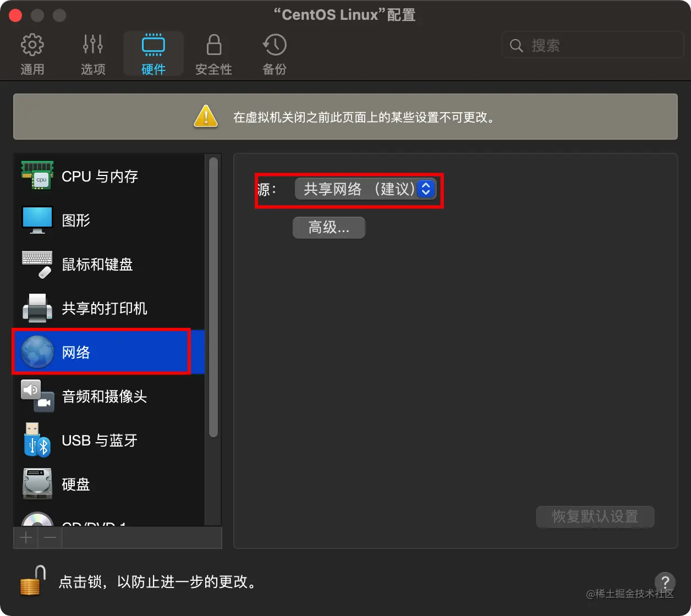
Task: Select the 音频和摄像头 speaker icon
Action: pyautogui.click(x=37, y=396)
